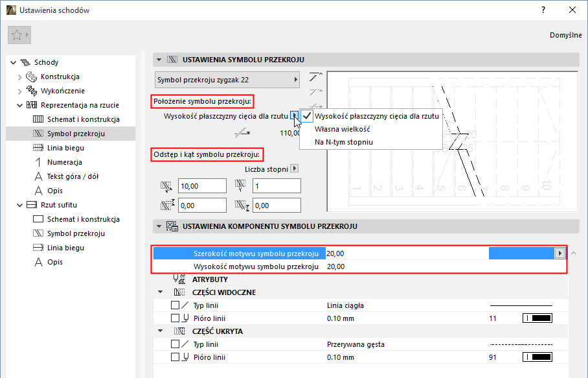Select Szerokość motywu symbolu przekroju row
Viewport: 588px width, 378px height.
click(359, 254)
